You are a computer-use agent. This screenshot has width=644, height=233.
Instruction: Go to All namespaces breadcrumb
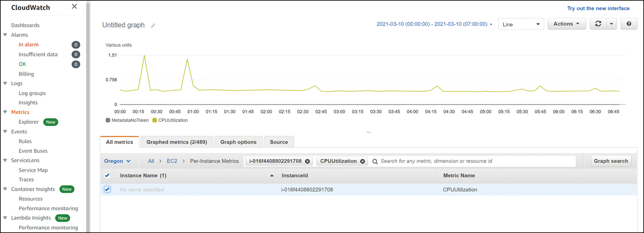pos(151,161)
